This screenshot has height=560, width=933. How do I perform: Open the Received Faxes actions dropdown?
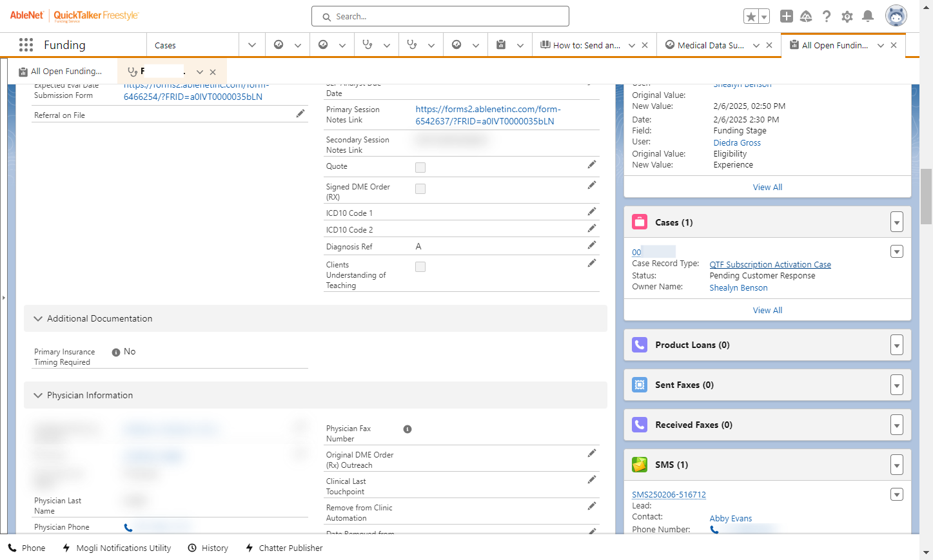click(897, 425)
